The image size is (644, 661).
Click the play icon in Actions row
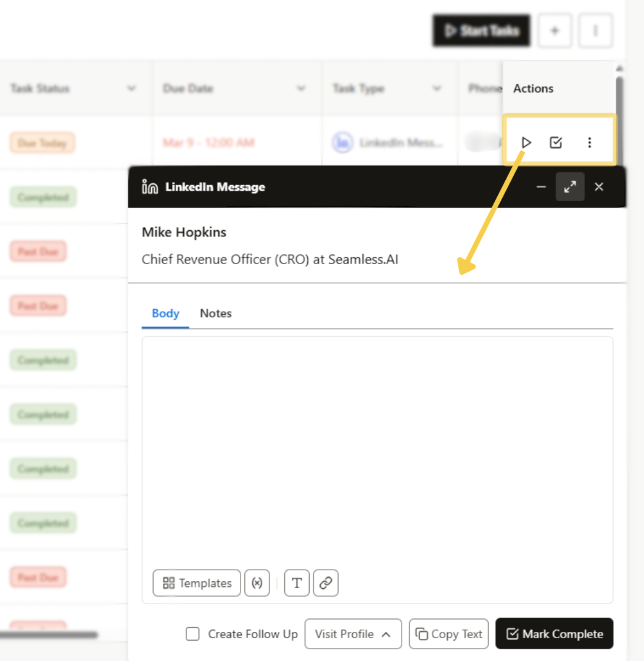[526, 142]
